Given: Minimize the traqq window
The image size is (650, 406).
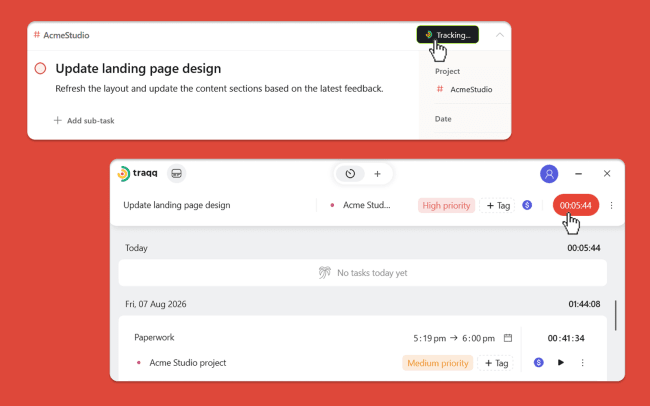Looking at the screenshot, I should [x=578, y=174].
